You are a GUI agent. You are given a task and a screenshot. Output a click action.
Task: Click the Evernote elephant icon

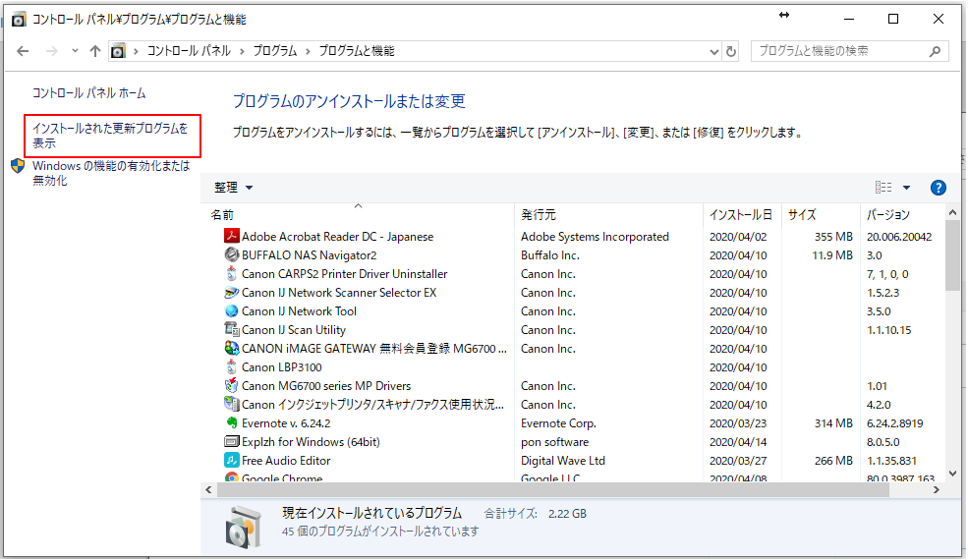tap(232, 422)
